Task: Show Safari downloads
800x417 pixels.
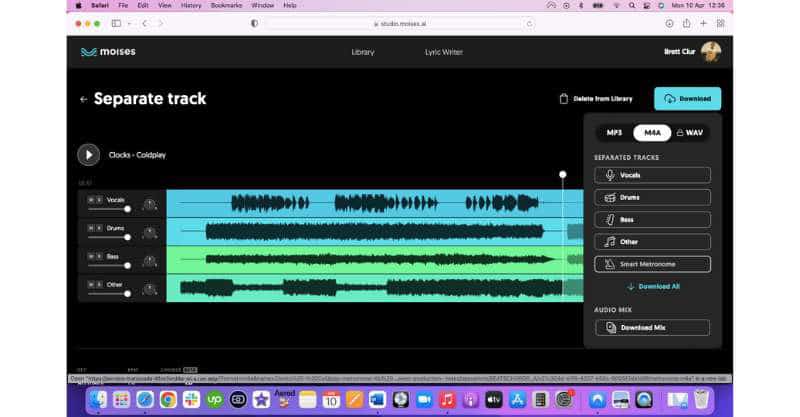Action: click(669, 23)
